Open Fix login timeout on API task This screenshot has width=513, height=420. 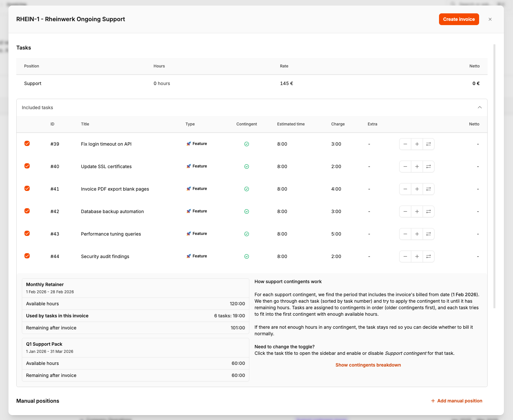106,144
